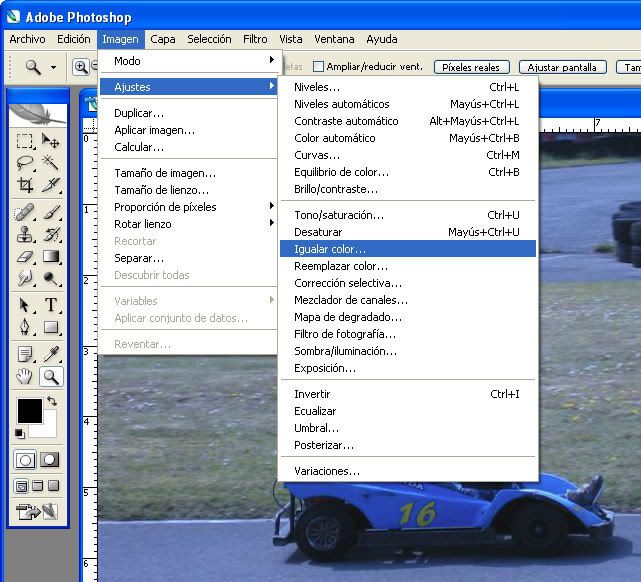Open the Vista menu
The image size is (641, 582).
click(291, 39)
